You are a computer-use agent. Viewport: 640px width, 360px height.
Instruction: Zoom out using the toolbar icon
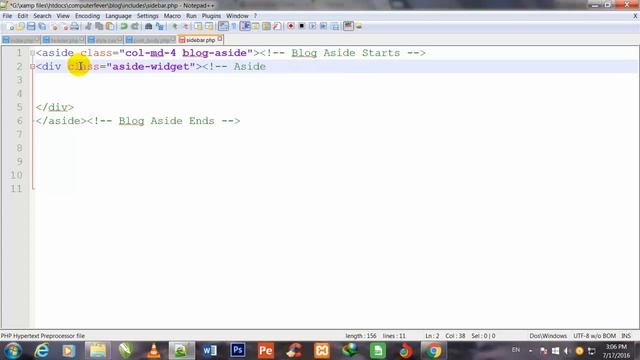pyautogui.click(x=185, y=27)
